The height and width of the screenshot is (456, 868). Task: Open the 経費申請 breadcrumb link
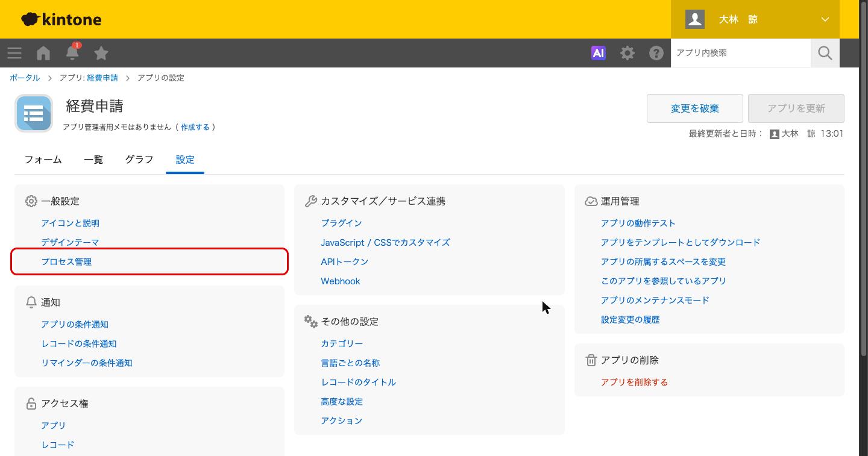102,78
